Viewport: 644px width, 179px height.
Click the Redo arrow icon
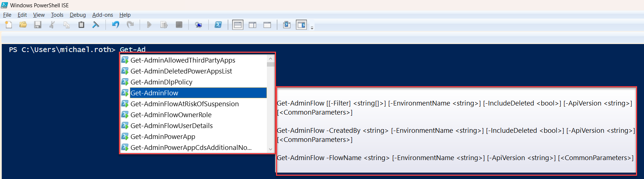pyautogui.click(x=130, y=25)
